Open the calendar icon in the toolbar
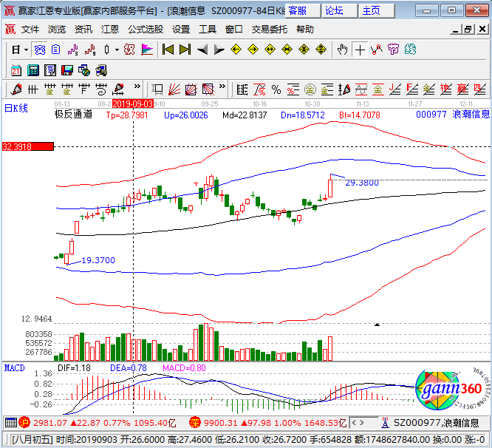The width and height of the screenshot is (492, 448). pos(16,70)
